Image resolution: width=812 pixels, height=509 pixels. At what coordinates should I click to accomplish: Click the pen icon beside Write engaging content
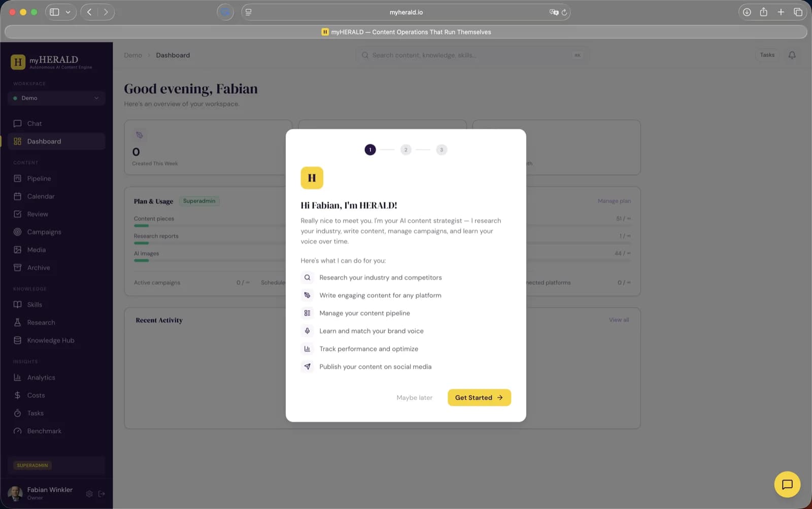(x=307, y=295)
